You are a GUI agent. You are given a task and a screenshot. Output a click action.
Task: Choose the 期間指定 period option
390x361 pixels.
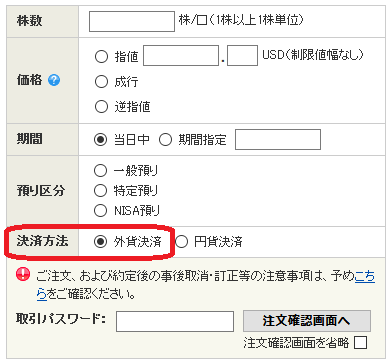pyautogui.click(x=165, y=139)
